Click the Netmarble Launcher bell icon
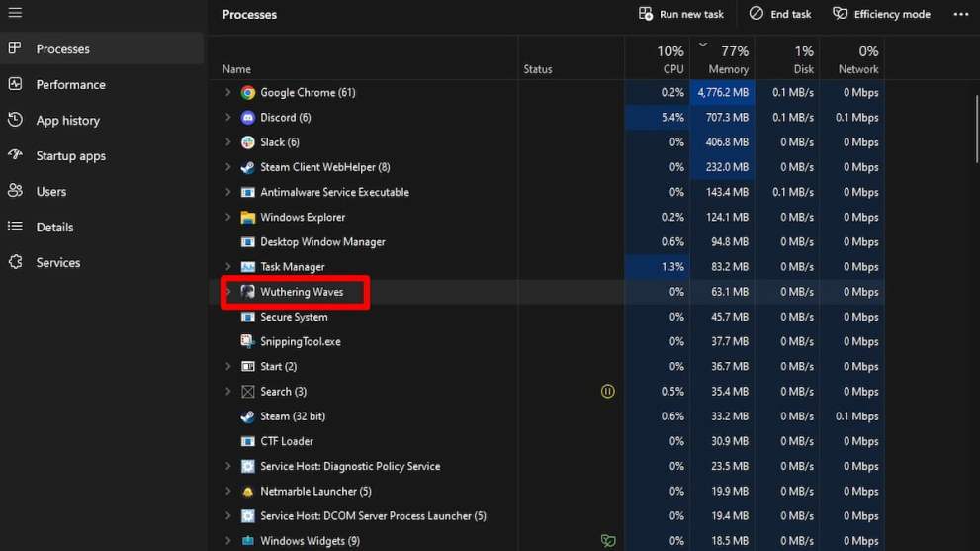 click(x=248, y=492)
